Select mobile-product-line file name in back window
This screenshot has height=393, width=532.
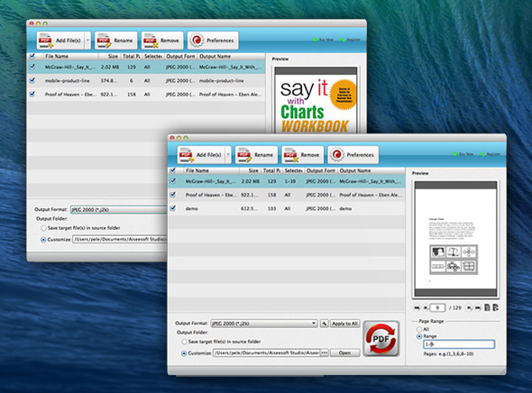(68, 81)
